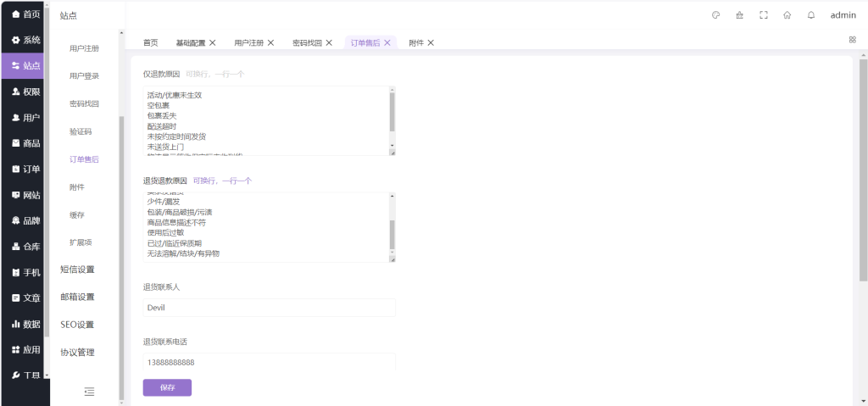Open 手机 section in dark sidebar
Viewport: 868px width, 406px height.
tap(25, 273)
